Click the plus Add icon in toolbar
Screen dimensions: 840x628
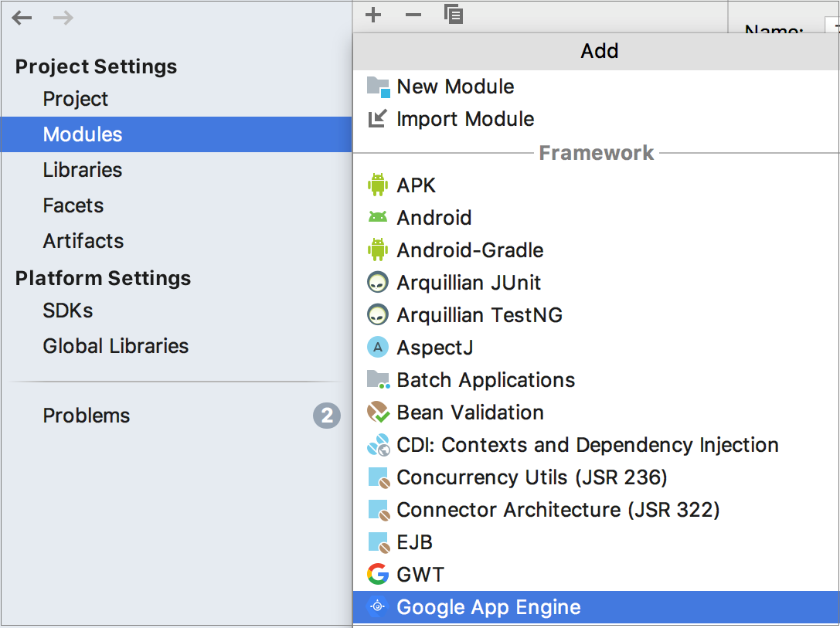click(373, 15)
